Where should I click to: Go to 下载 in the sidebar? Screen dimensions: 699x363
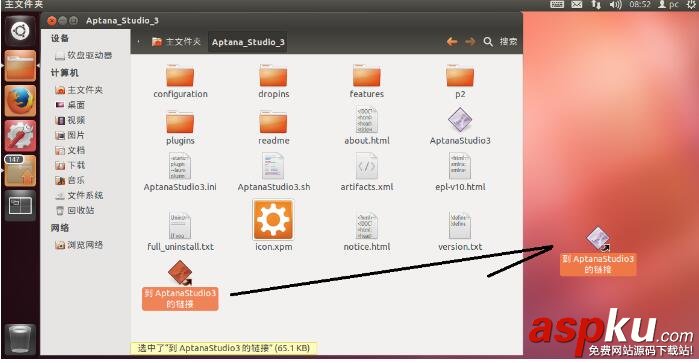tap(70, 165)
